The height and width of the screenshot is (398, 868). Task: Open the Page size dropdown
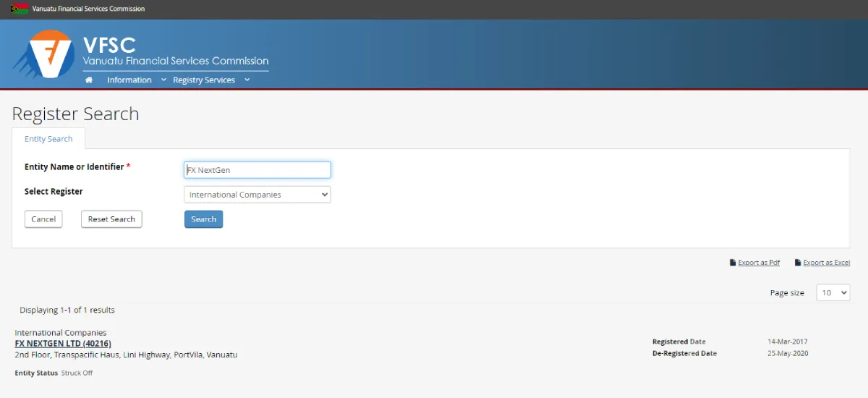pos(833,292)
